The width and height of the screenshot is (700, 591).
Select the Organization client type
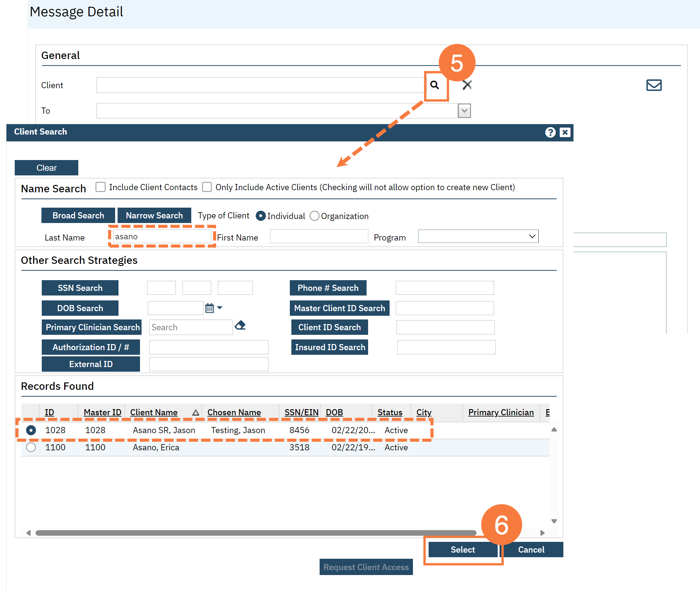[x=314, y=216]
